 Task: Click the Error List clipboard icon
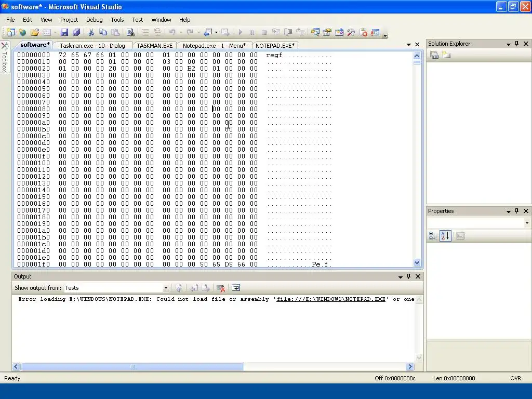coord(363,32)
